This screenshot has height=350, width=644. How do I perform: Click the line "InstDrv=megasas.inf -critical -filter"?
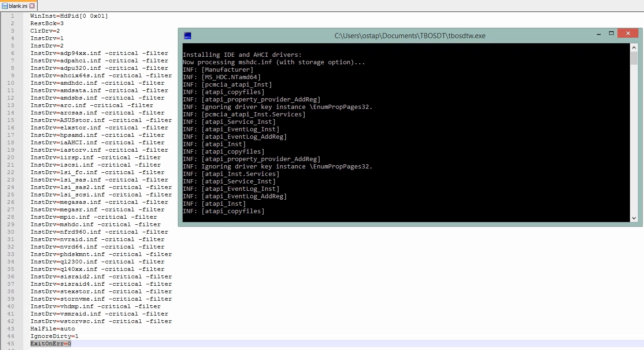(x=99, y=202)
